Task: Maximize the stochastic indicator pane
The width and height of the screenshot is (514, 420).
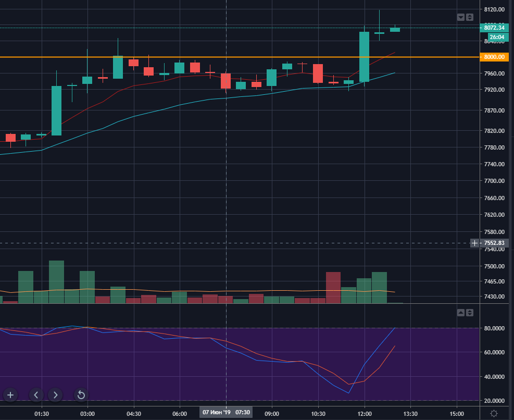Action: pos(470,313)
